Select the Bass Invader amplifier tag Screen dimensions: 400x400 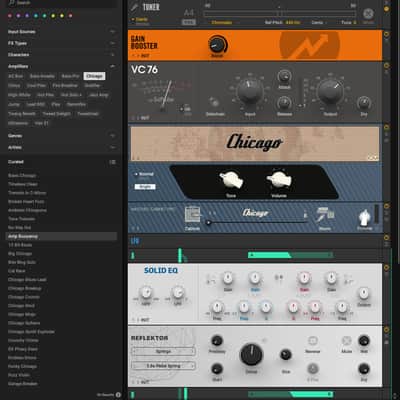(x=42, y=76)
